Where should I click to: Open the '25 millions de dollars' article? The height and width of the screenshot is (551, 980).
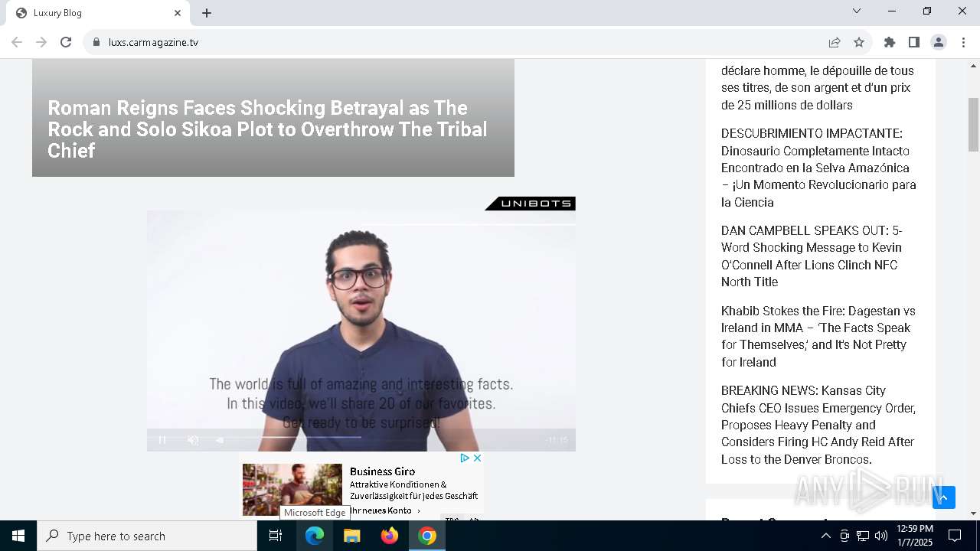pos(817,87)
